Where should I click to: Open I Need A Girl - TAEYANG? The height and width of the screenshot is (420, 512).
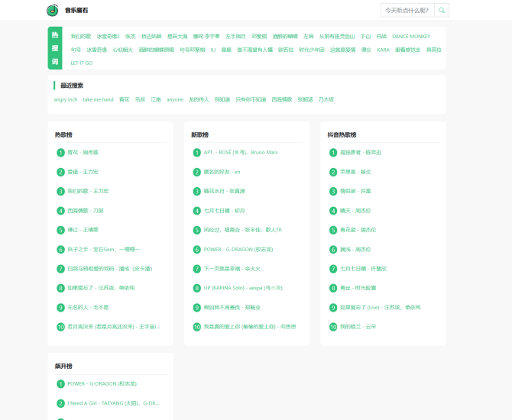point(112,403)
